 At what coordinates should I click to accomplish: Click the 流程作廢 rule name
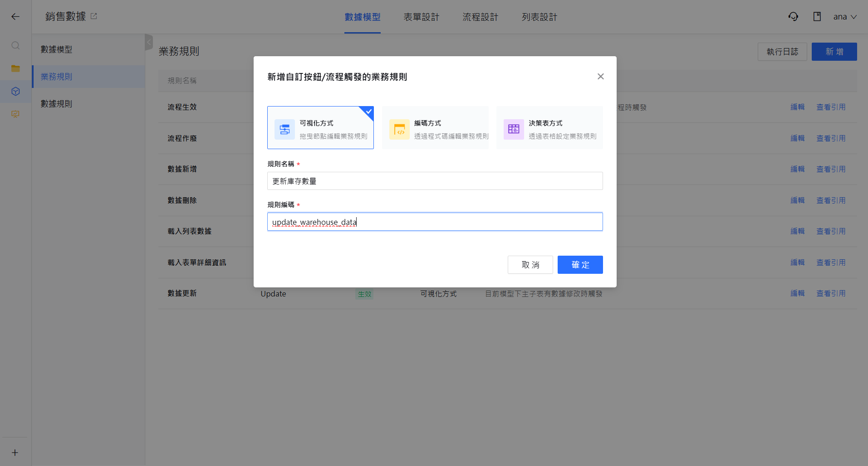coord(182,138)
